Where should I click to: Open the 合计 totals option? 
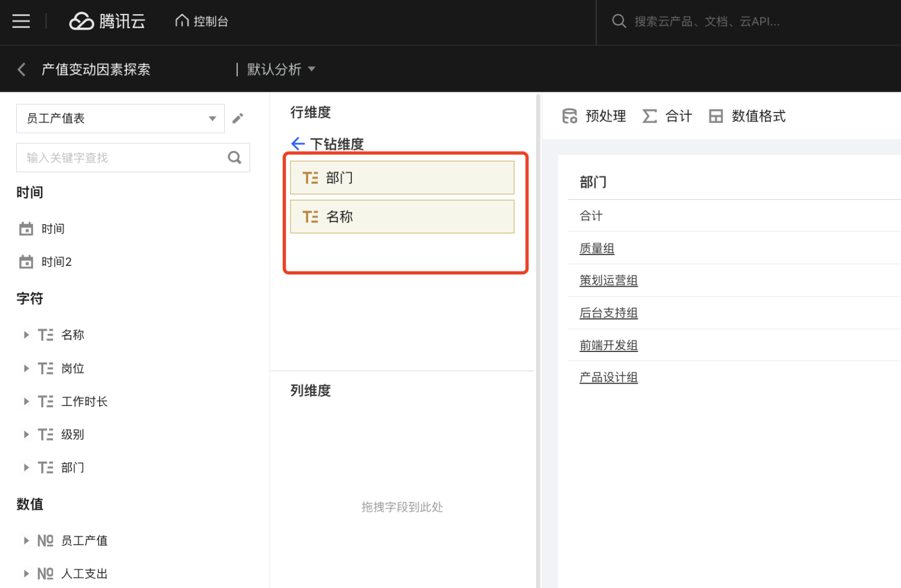click(x=667, y=116)
